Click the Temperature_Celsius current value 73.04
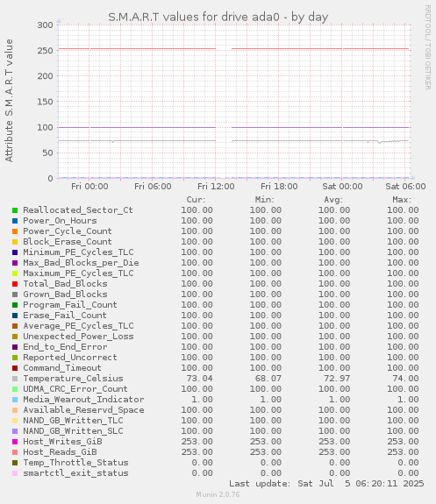Image resolution: width=436 pixels, height=504 pixels. tap(199, 379)
